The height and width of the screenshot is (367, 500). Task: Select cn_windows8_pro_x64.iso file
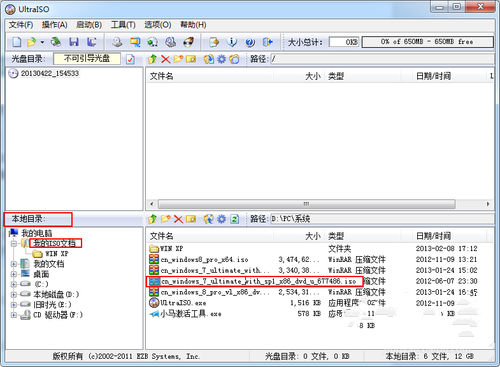(x=204, y=259)
